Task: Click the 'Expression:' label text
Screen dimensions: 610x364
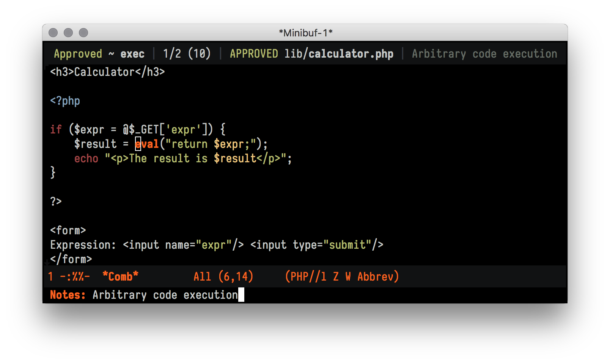Action: [83, 245]
